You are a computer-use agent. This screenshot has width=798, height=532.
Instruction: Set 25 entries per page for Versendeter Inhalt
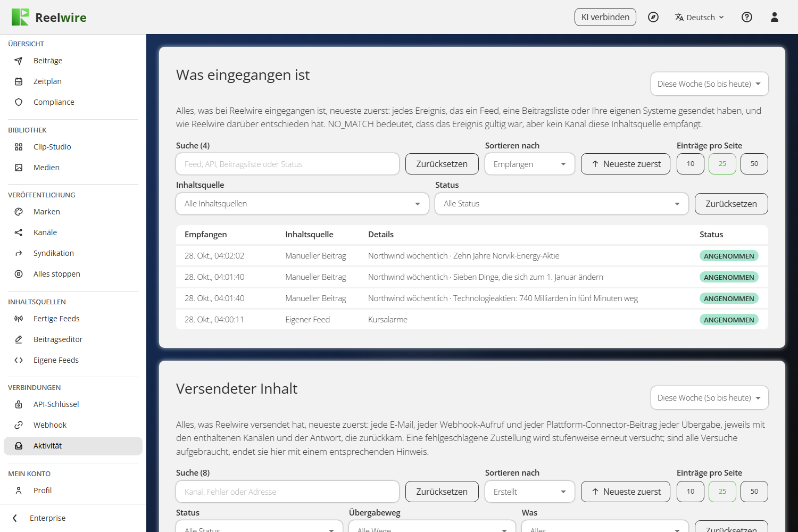722,492
